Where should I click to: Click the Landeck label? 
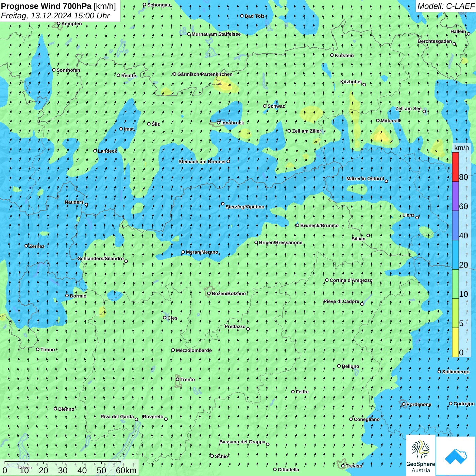click(x=107, y=151)
